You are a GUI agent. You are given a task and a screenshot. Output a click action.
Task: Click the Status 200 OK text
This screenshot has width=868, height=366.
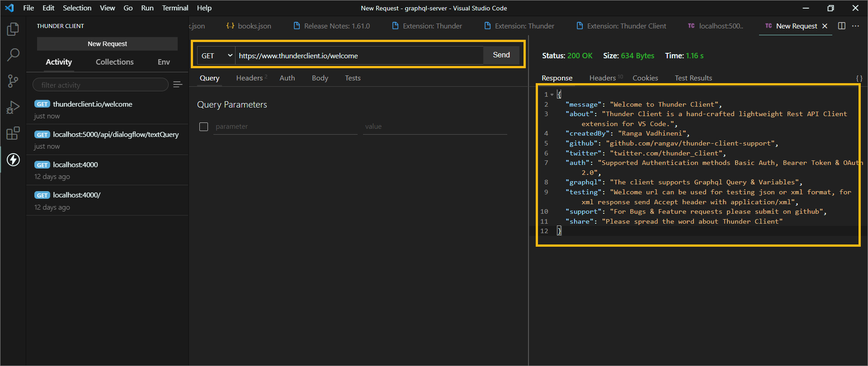coord(567,56)
